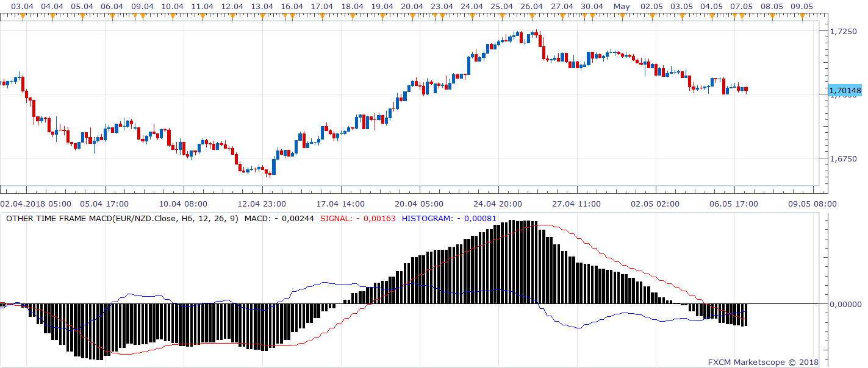Click the May label on top axis
Image resolution: width=868 pixels, height=368 pixels.
(x=622, y=6)
